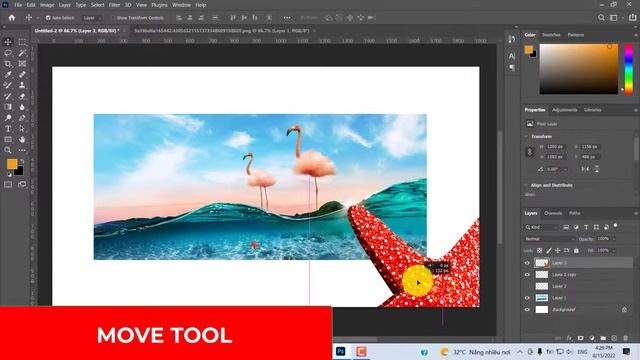Viewport: 640px width, 360px height.
Task: Click the orange foreground color swatch
Action: pos(12,164)
